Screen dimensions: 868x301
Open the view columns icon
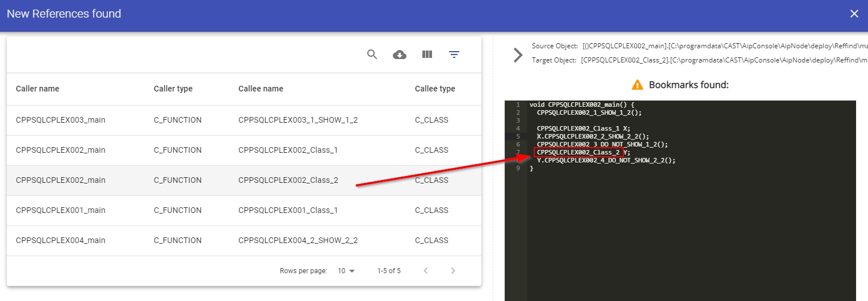(427, 55)
